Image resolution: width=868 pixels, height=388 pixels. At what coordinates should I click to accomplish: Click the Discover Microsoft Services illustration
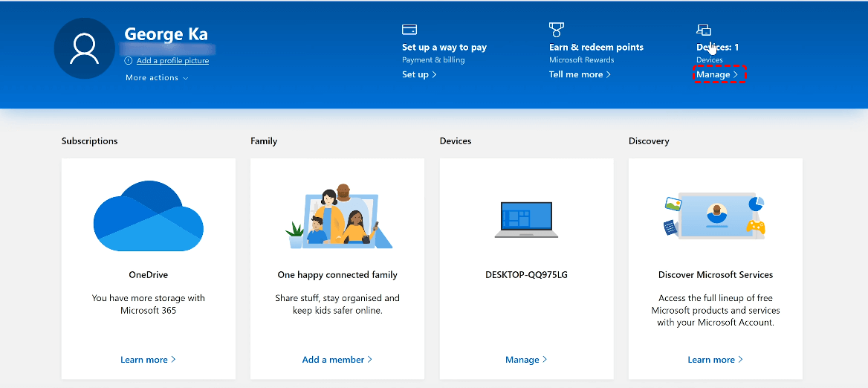pyautogui.click(x=715, y=216)
